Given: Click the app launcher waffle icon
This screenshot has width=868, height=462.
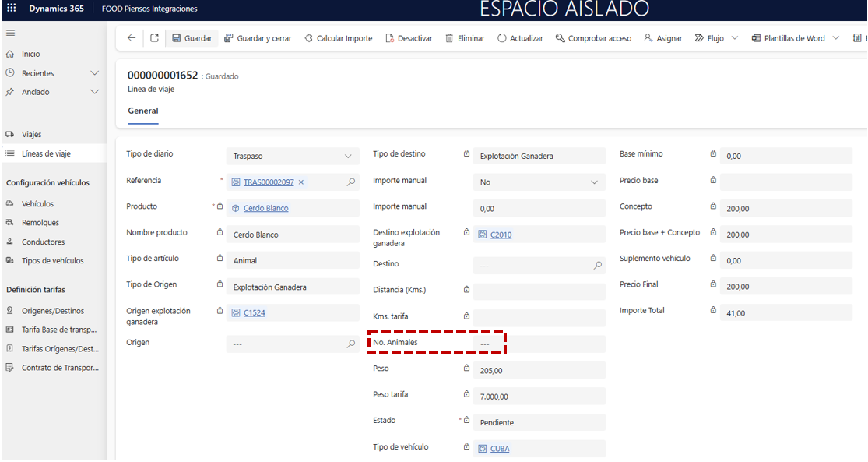Looking at the screenshot, I should pyautogui.click(x=12, y=9).
